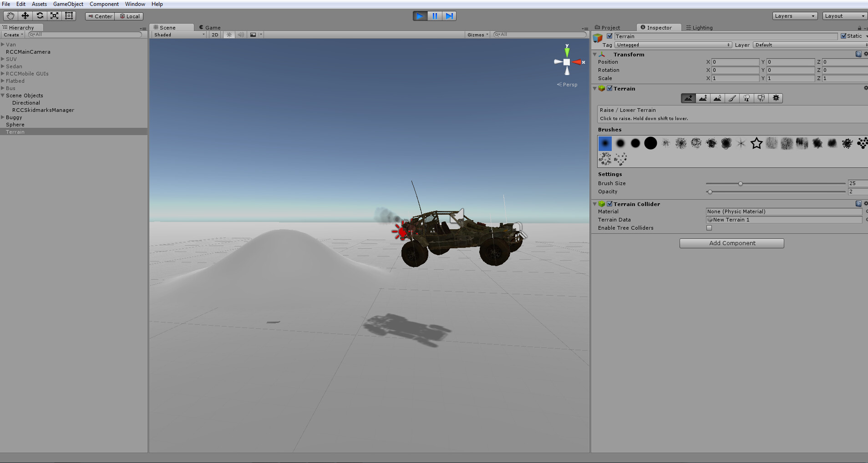This screenshot has width=868, height=463.
Task: Select the Paint Texture brush tool
Action: pos(732,98)
